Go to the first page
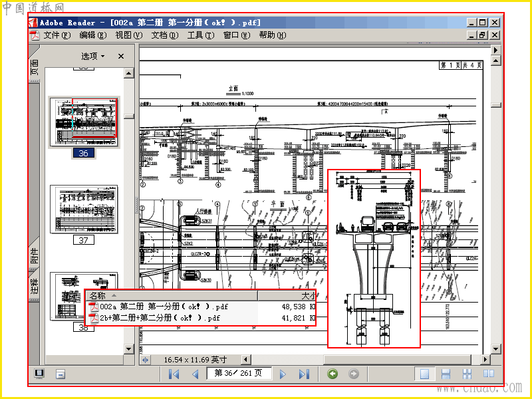This screenshot has height=399, width=532. [x=174, y=374]
